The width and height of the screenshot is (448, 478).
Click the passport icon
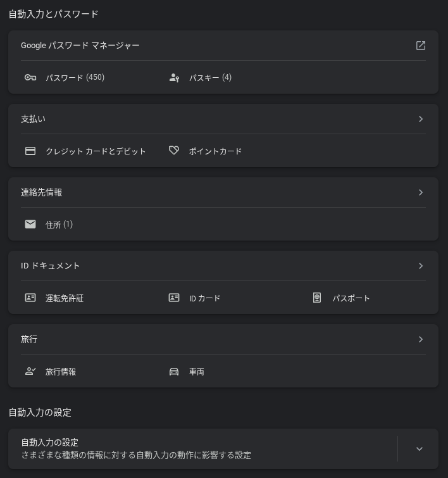(317, 298)
